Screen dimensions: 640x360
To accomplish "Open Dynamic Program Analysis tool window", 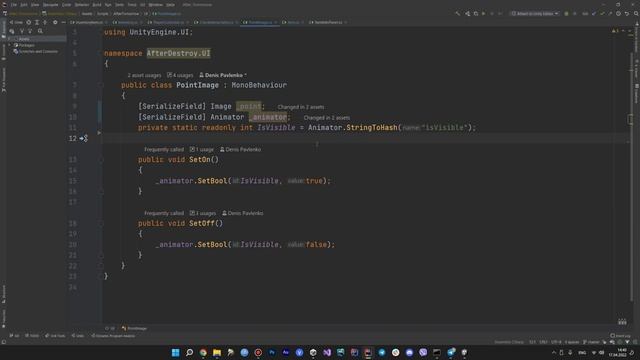I will tap(113, 336).
